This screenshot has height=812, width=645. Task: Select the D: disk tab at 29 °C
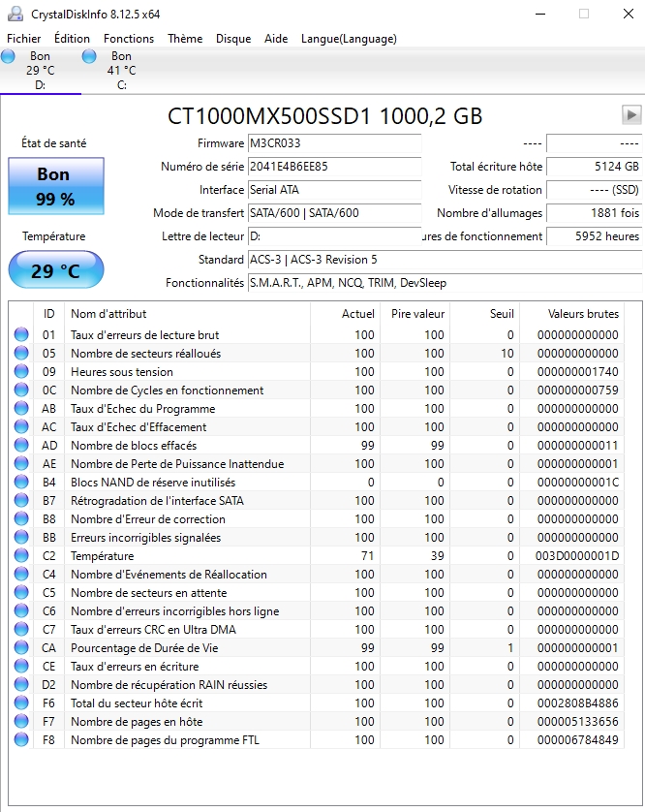[41, 71]
